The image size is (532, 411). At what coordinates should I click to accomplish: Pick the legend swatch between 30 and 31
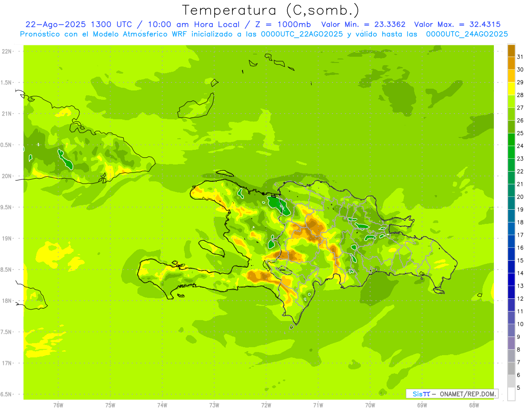coord(511,63)
